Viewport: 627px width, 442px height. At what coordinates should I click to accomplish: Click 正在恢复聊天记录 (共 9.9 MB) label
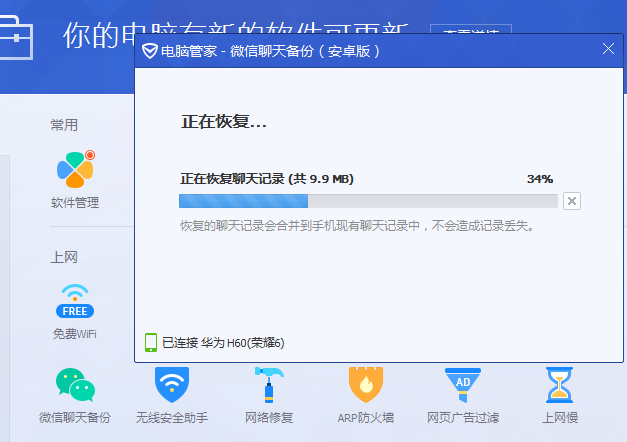(267, 179)
